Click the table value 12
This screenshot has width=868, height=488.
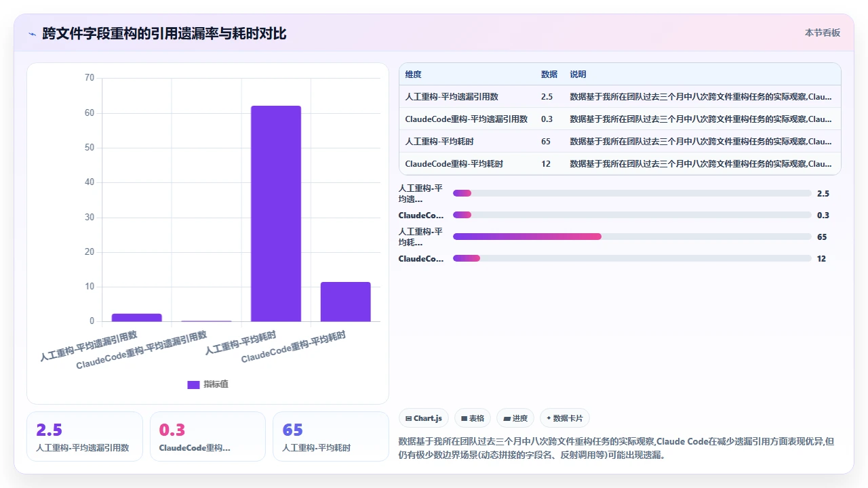[x=546, y=164]
